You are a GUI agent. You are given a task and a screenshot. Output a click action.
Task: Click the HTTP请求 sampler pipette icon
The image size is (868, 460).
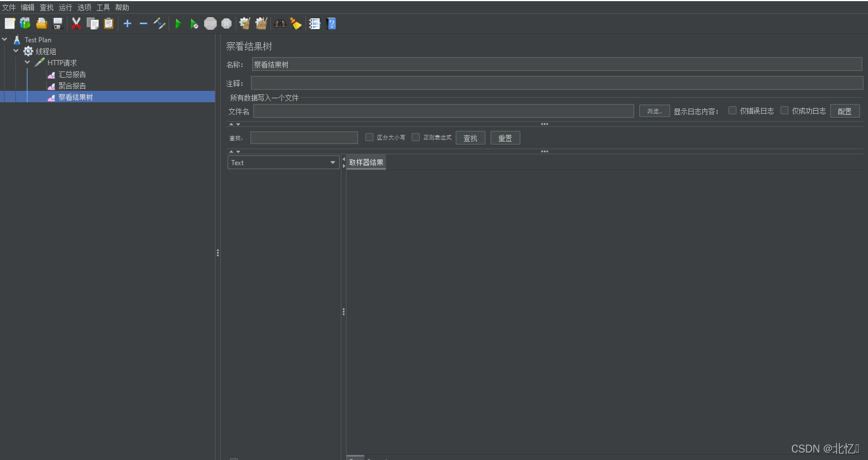(x=39, y=62)
